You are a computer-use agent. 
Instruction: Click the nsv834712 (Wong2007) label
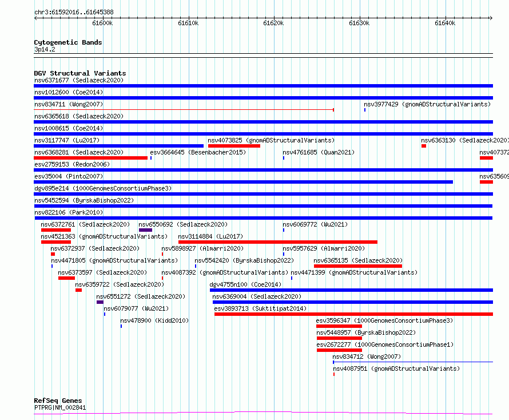pos(367,356)
